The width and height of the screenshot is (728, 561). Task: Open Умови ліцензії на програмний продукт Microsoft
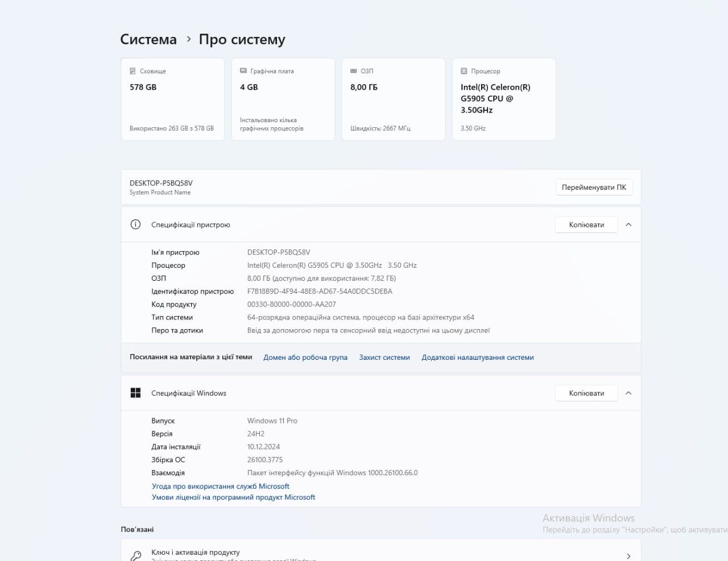pos(233,497)
